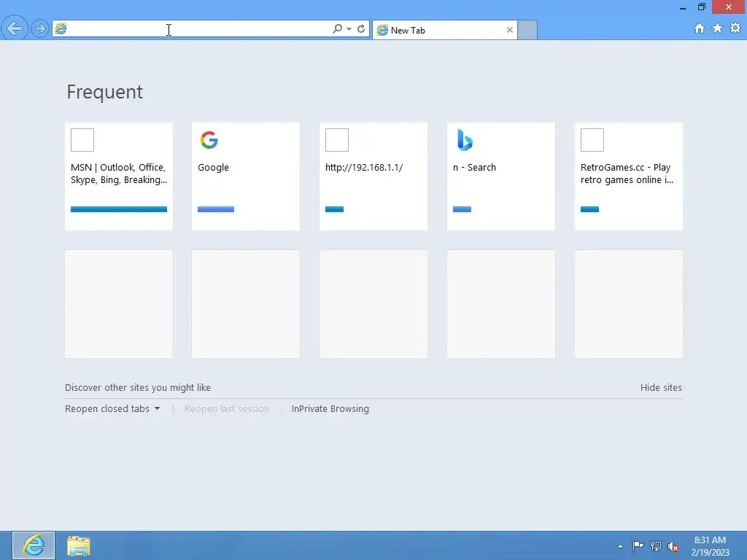Open a new blank tab button
The height and width of the screenshot is (560, 747).
pyautogui.click(x=527, y=30)
